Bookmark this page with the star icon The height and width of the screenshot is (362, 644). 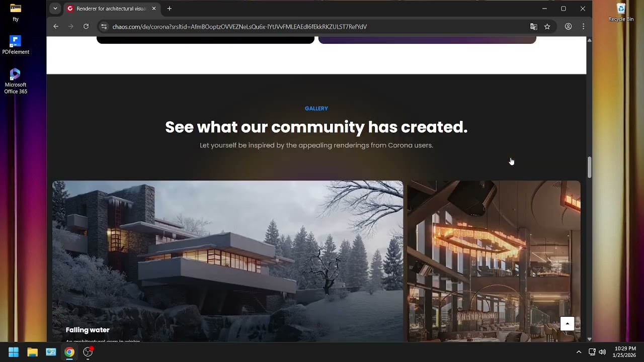(x=547, y=27)
